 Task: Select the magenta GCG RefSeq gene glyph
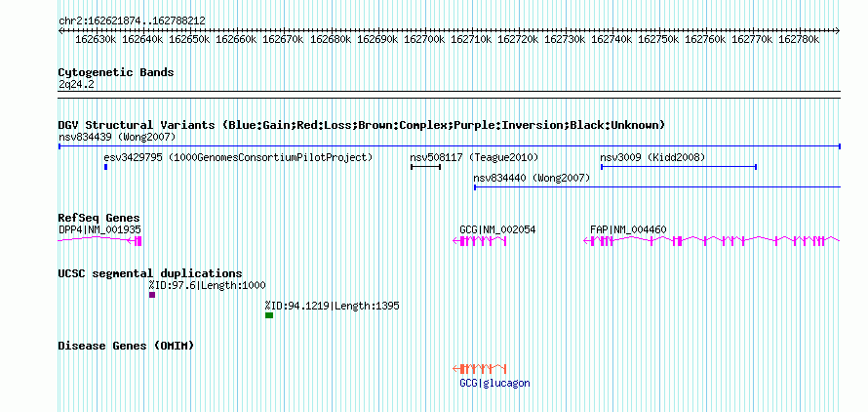(x=480, y=240)
